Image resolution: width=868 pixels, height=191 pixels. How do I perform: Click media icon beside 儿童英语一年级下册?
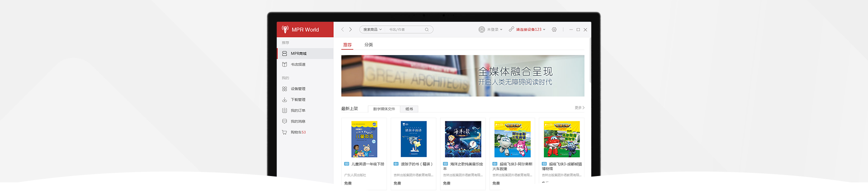point(347,164)
